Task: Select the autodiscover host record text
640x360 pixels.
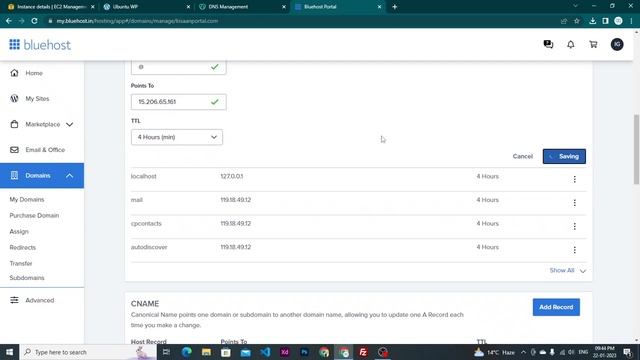Action: coord(149,247)
